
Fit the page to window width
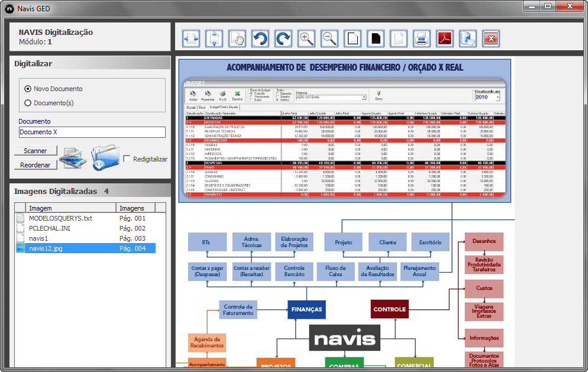pos(190,38)
